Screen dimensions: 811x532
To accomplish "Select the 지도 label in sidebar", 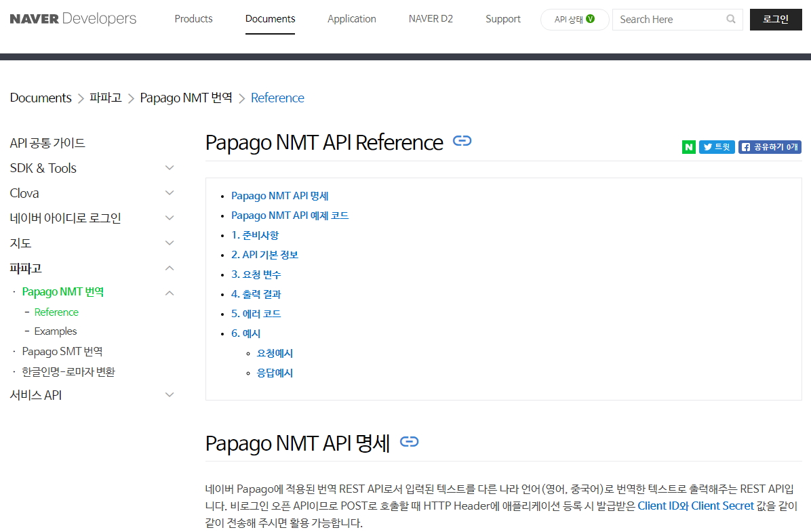I will click(21, 243).
